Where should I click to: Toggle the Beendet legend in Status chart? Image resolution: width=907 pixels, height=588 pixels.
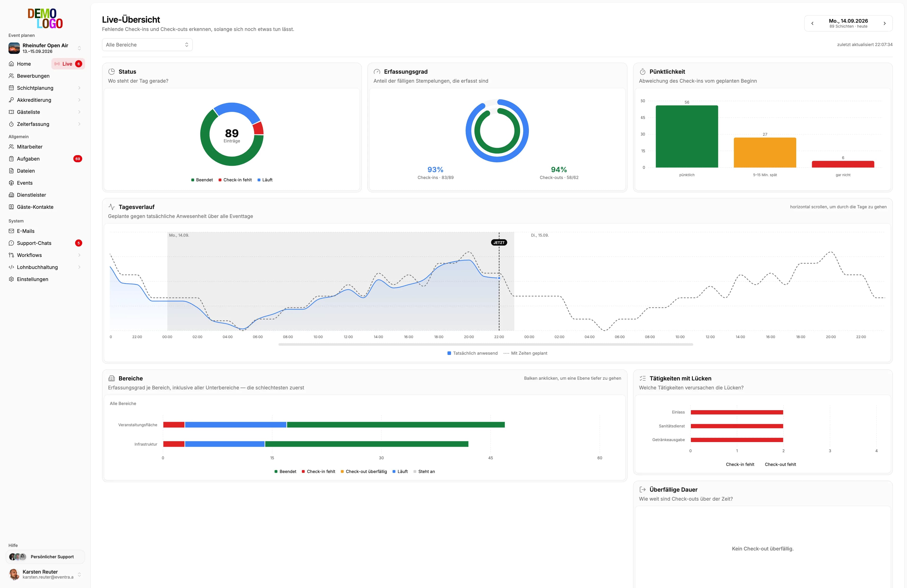202,180
